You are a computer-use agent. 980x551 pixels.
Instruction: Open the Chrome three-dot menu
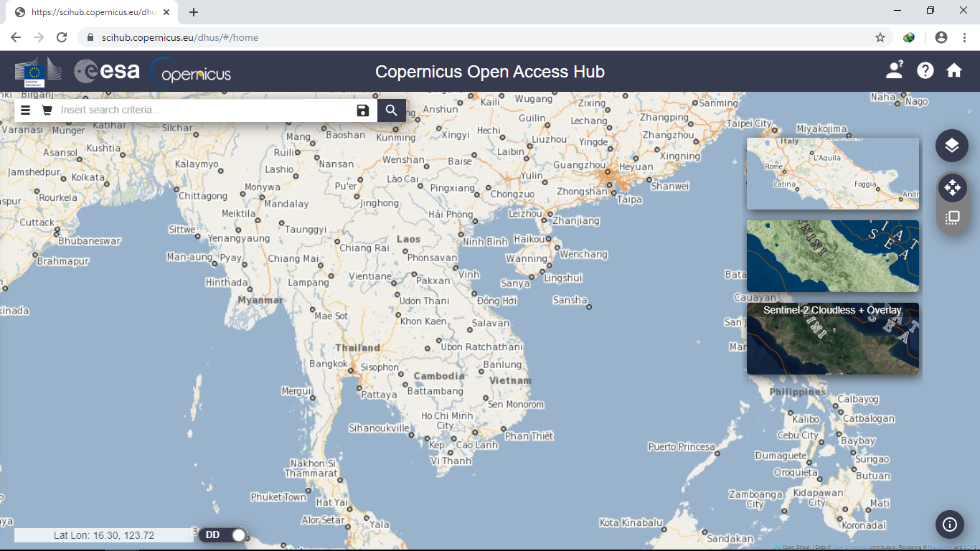click(964, 37)
